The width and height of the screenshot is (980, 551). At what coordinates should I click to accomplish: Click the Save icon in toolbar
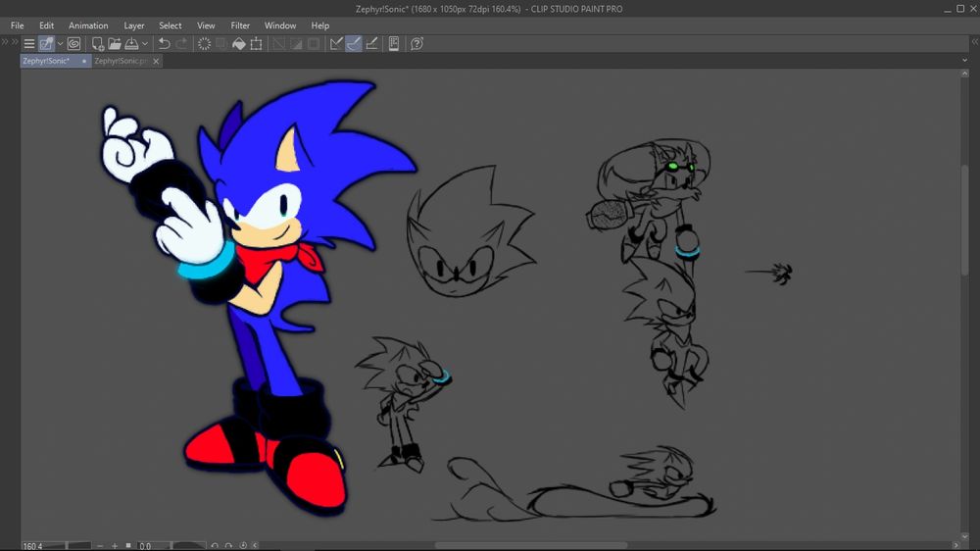tap(131, 44)
